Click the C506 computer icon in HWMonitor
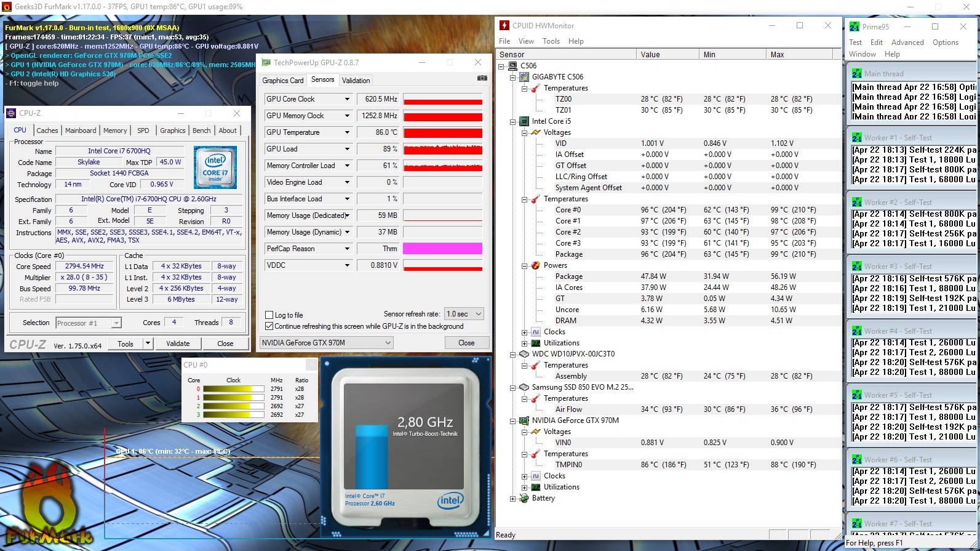 click(512, 66)
